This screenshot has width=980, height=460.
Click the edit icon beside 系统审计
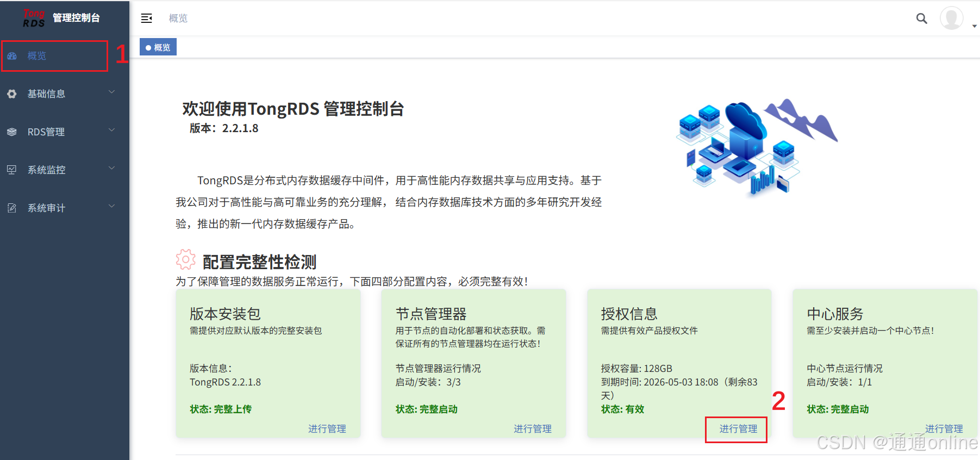click(12, 208)
